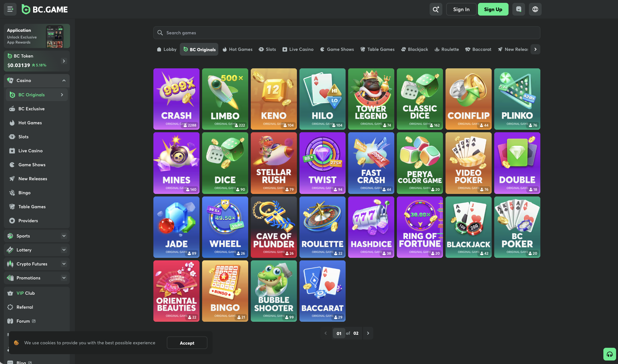Click the Game Shows icon in sidebar
The height and width of the screenshot is (364, 618).
coord(12,165)
